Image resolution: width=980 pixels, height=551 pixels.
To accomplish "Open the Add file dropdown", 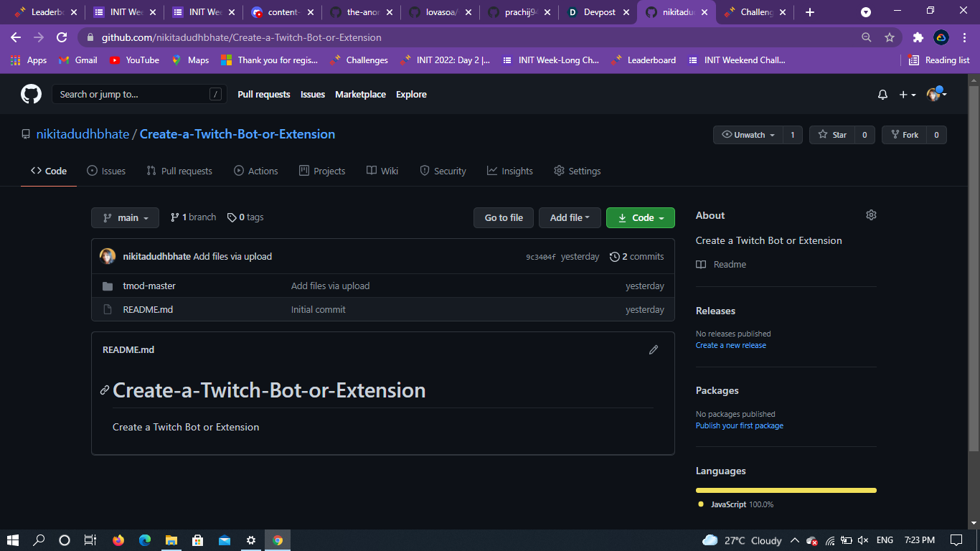I will click(x=570, y=217).
